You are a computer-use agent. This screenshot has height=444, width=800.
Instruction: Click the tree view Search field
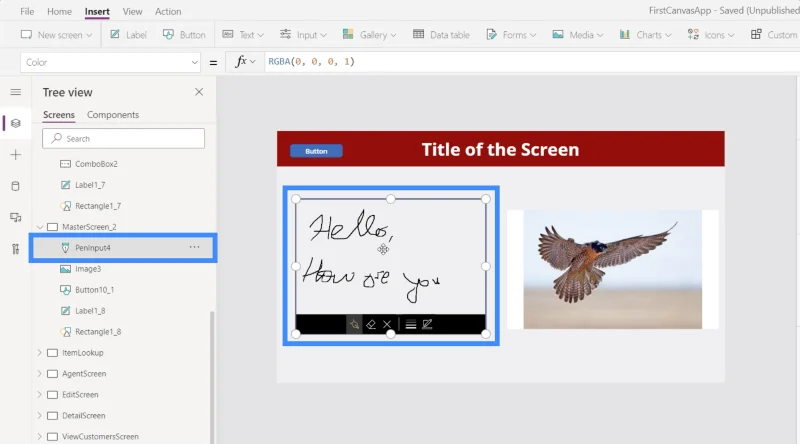pos(123,138)
